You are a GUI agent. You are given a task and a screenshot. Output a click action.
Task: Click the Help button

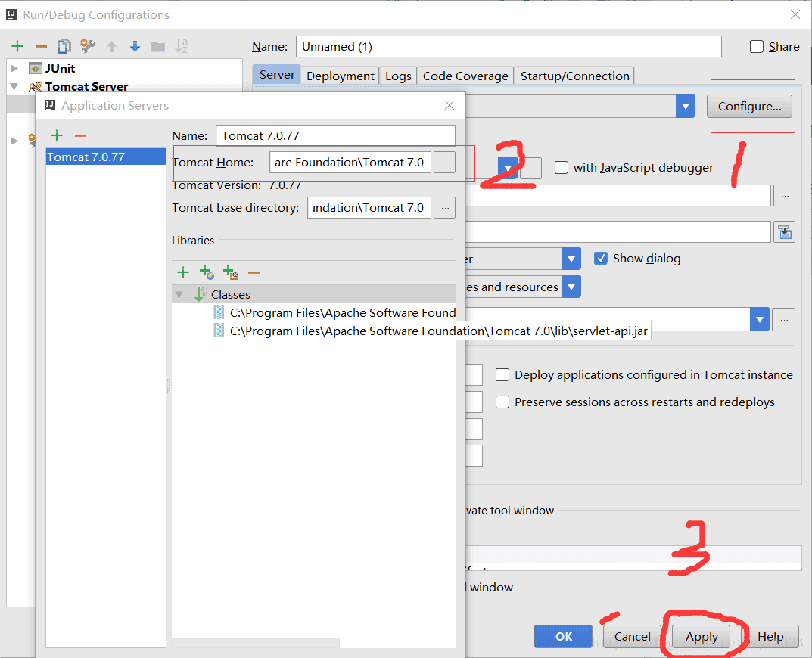pos(770,636)
